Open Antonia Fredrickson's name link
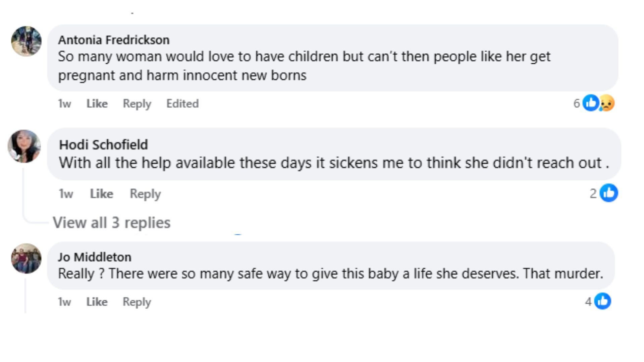This screenshot has height=362, width=644. (x=114, y=40)
